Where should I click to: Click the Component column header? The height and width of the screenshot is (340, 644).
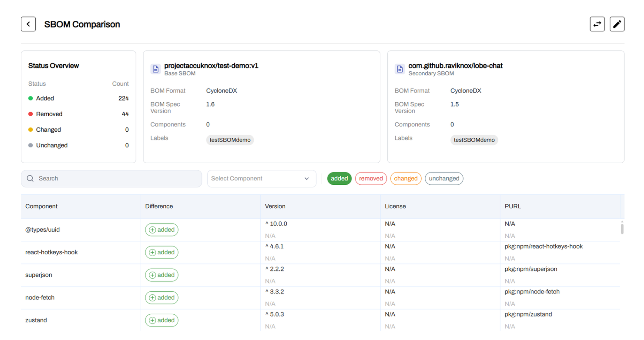click(41, 206)
